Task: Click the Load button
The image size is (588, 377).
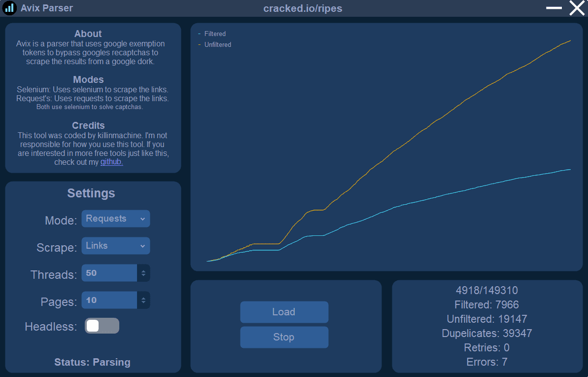Action: (x=284, y=312)
